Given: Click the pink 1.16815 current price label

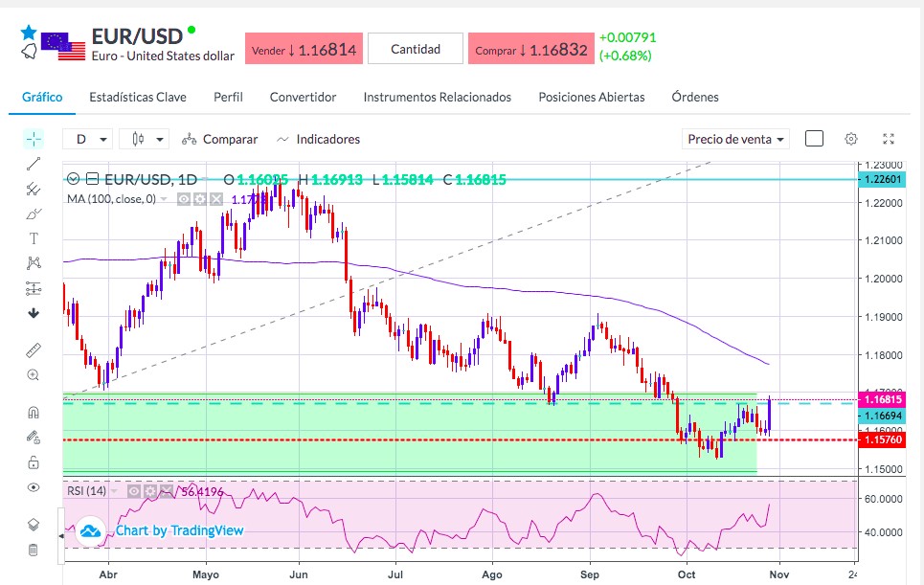Looking at the screenshot, I should (x=882, y=399).
